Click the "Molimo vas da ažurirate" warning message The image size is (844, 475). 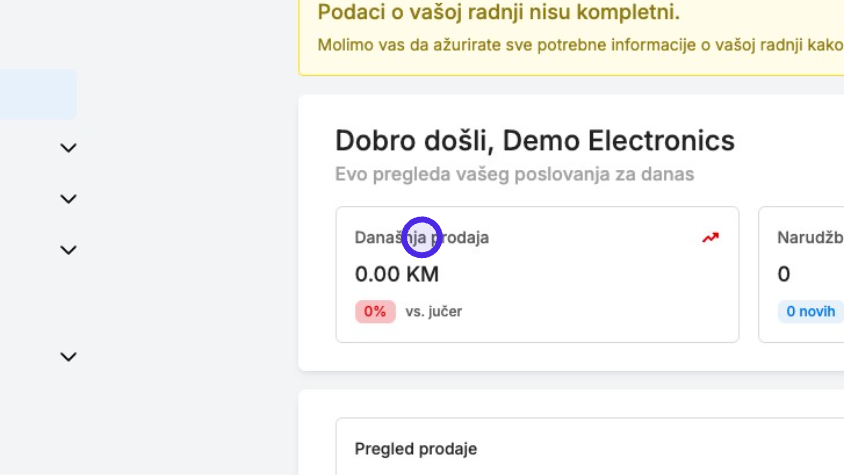[580, 45]
